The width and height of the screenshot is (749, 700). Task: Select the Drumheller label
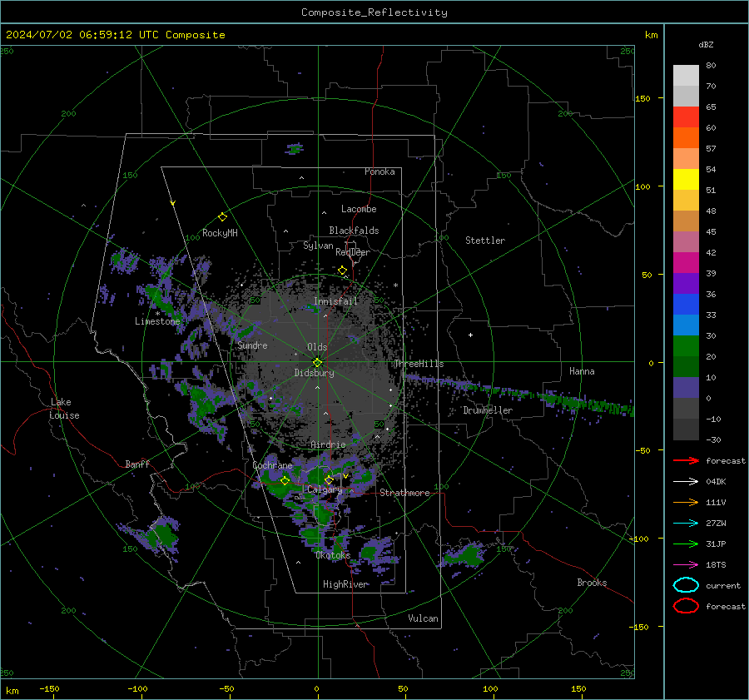point(488,410)
